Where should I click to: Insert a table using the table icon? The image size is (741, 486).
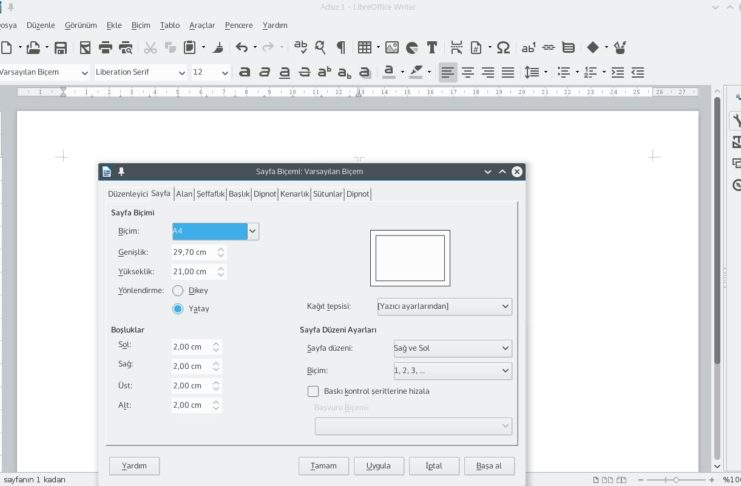pyautogui.click(x=364, y=47)
